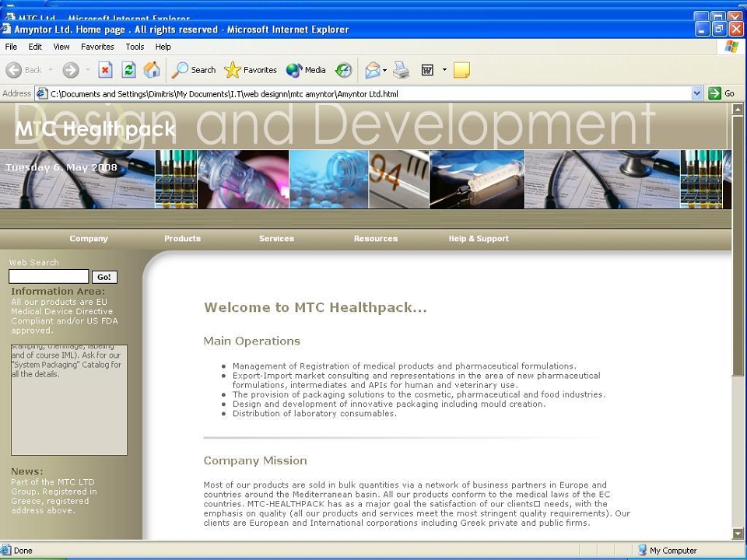Image resolution: width=747 pixels, height=560 pixels.
Task: Click the page scrollbar up arrow
Action: click(738, 109)
